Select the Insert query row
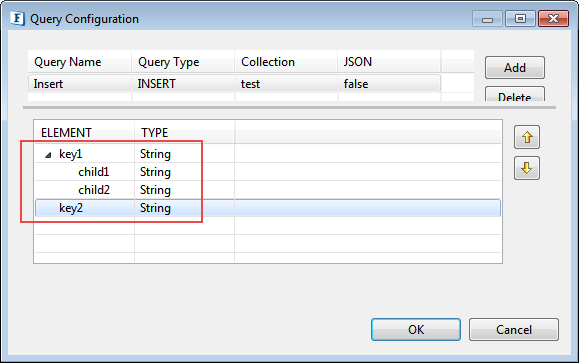The image size is (579, 363). tap(234, 83)
